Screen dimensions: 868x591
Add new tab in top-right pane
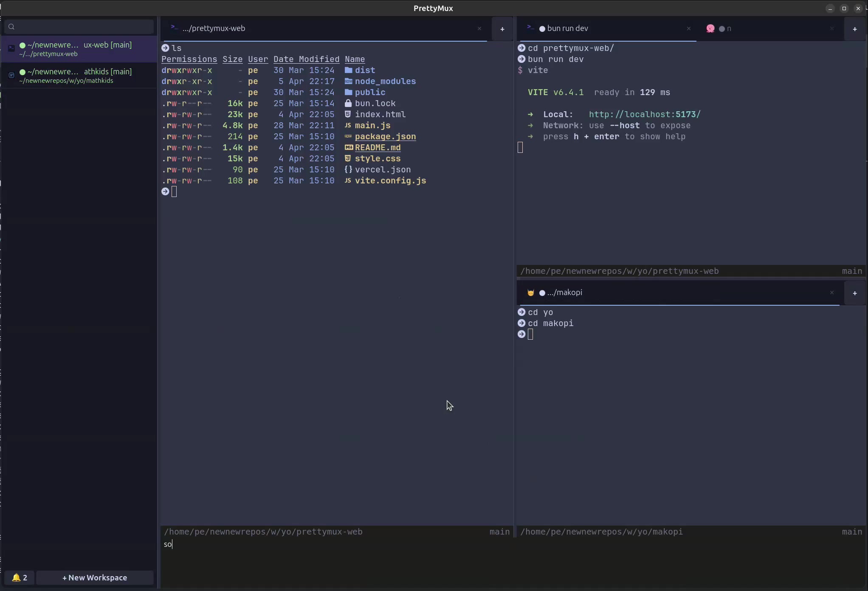click(x=855, y=29)
